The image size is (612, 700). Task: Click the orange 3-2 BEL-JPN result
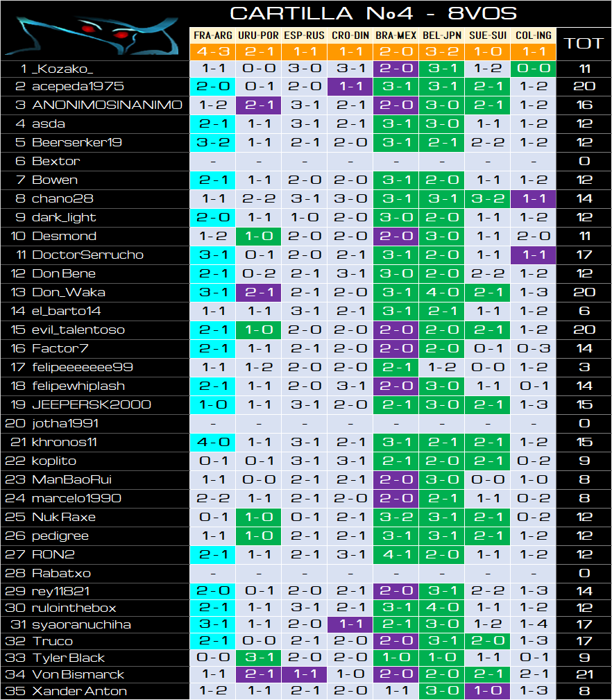442,51
